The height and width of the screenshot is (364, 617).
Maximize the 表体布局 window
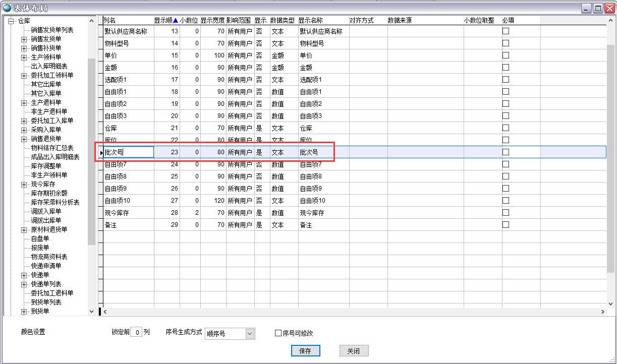pos(598,8)
